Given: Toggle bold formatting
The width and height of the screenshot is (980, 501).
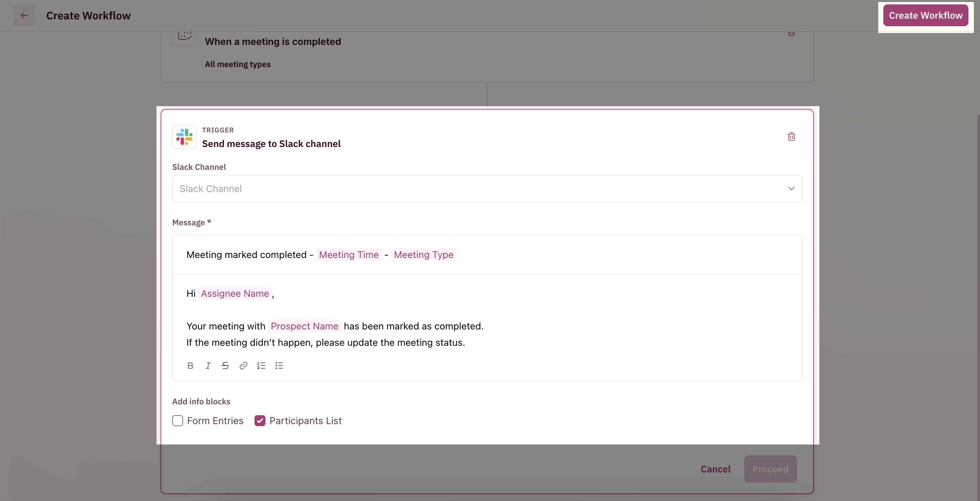Looking at the screenshot, I should pyautogui.click(x=190, y=366).
